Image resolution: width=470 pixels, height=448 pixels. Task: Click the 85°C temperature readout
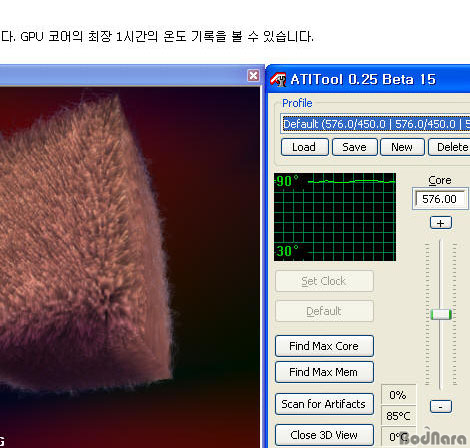(x=398, y=416)
